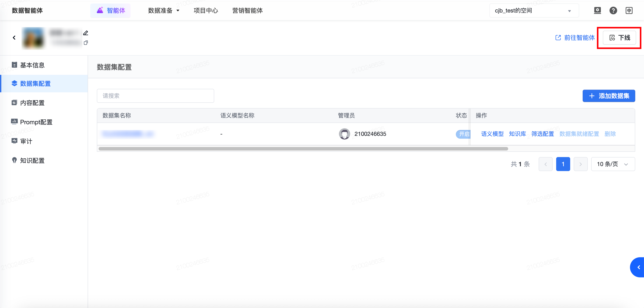The height and width of the screenshot is (308, 644).
Task: Click the 智能体 sparkle icon tab
Action: pos(110,10)
